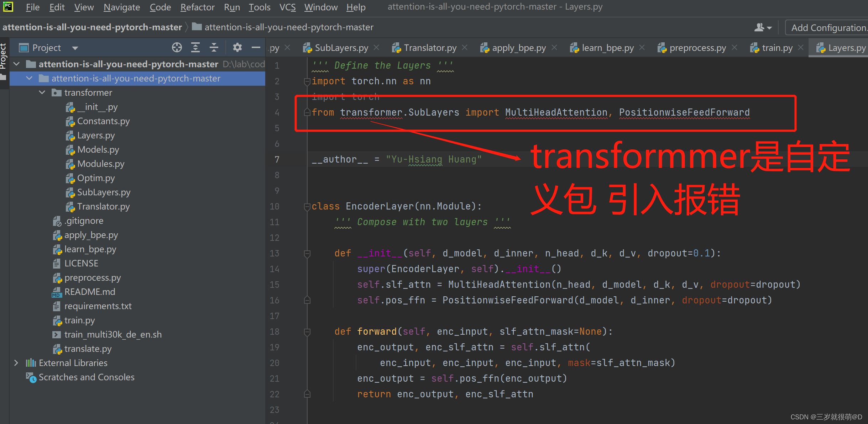Select SubLayers.py in the project tree
This screenshot has height=424, width=868.
pyautogui.click(x=98, y=192)
